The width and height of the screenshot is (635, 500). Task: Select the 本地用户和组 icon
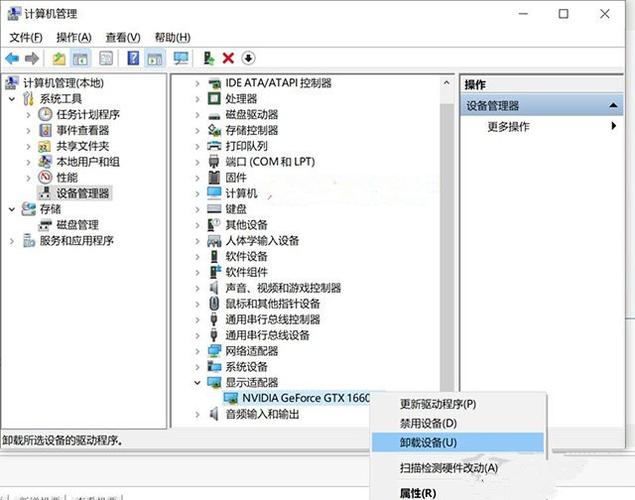pos(45,162)
